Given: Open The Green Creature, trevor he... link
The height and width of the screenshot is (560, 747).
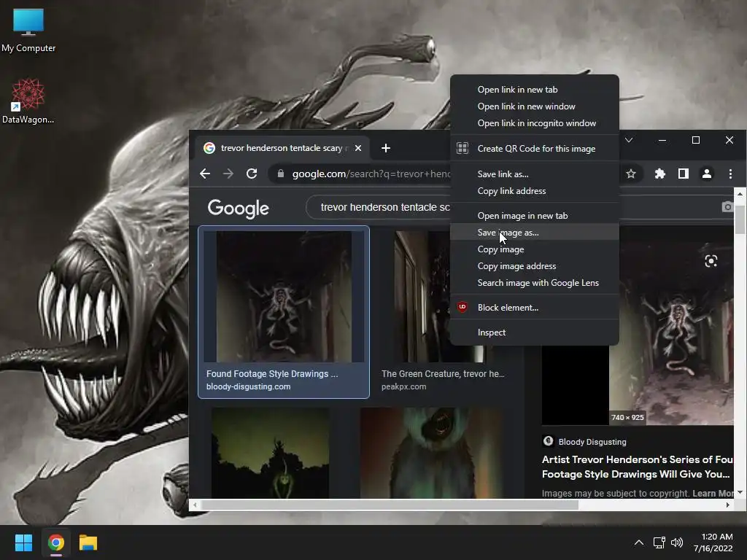Looking at the screenshot, I should (x=443, y=374).
